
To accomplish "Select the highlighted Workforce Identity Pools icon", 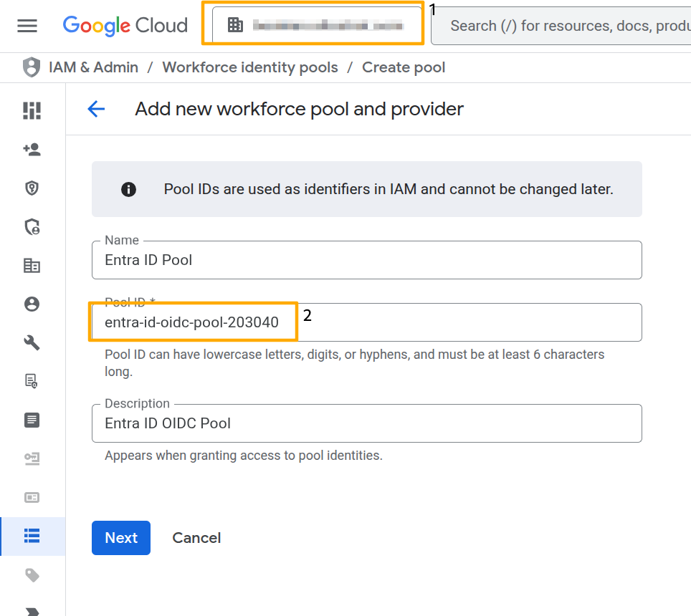I will pyautogui.click(x=32, y=536).
